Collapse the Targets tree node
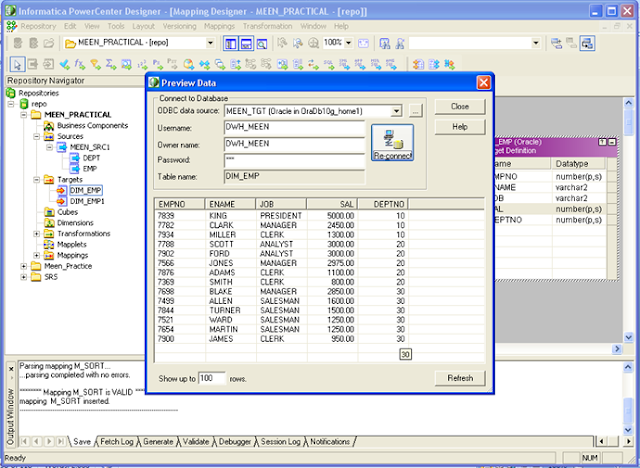Screen dimensions: 640x468 tap(36, 180)
